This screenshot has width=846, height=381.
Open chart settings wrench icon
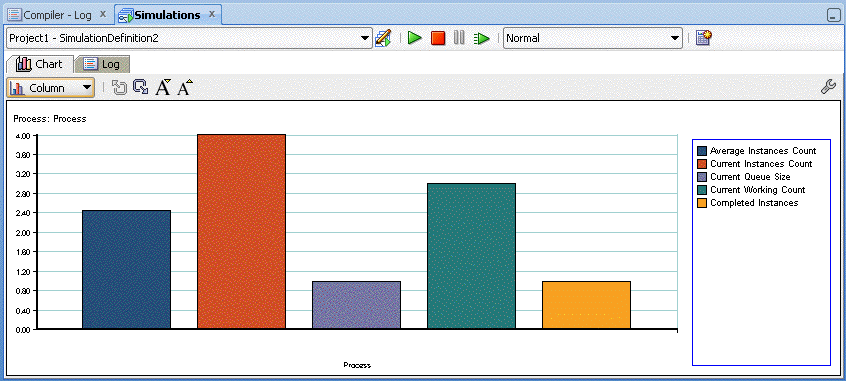(828, 87)
